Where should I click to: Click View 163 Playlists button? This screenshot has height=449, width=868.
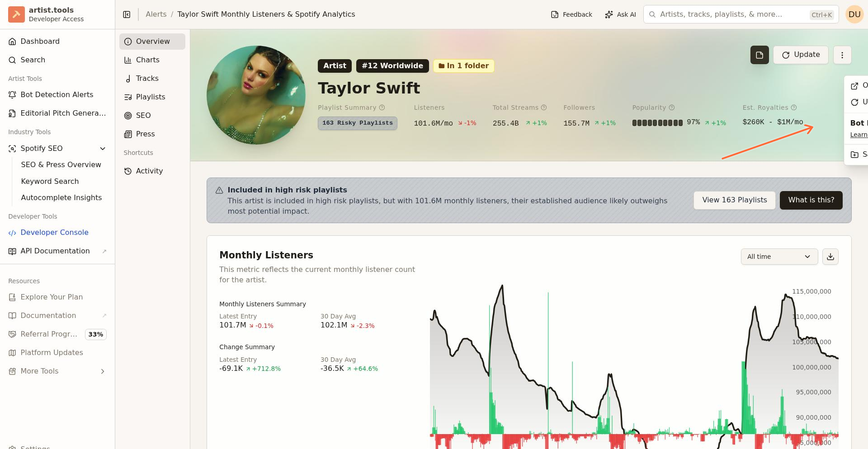click(735, 200)
